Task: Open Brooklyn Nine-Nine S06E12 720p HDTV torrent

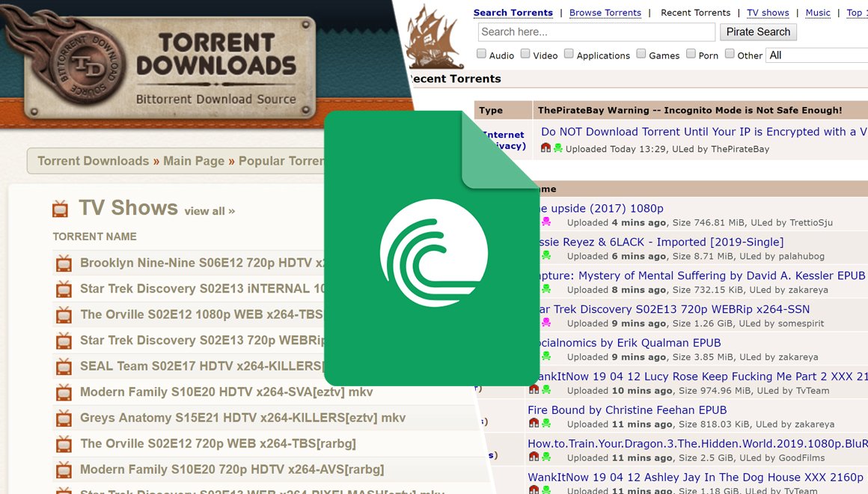Action: (203, 263)
